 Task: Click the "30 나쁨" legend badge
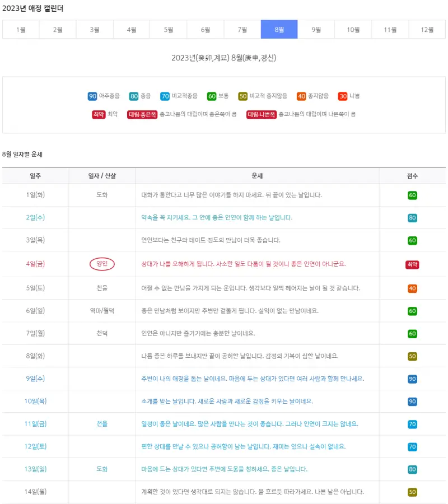coord(344,96)
